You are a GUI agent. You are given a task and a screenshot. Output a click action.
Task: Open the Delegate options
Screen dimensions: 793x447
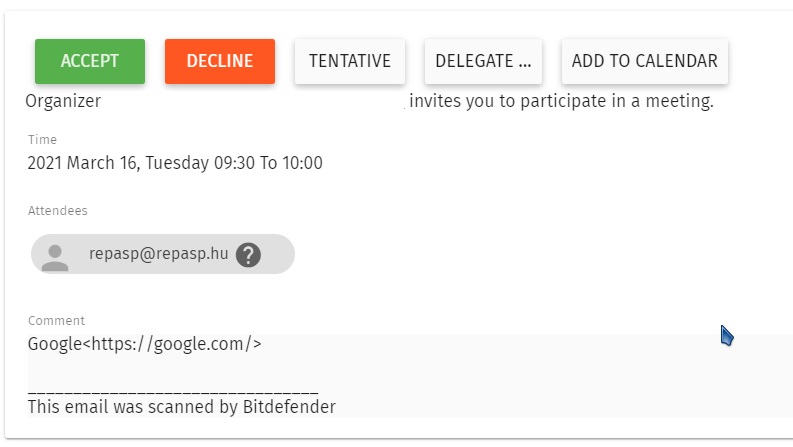[483, 61]
